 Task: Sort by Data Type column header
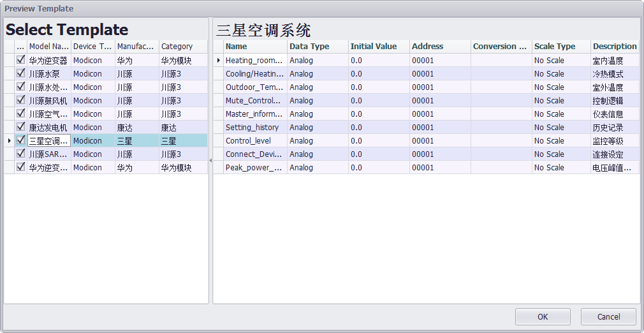(x=317, y=47)
